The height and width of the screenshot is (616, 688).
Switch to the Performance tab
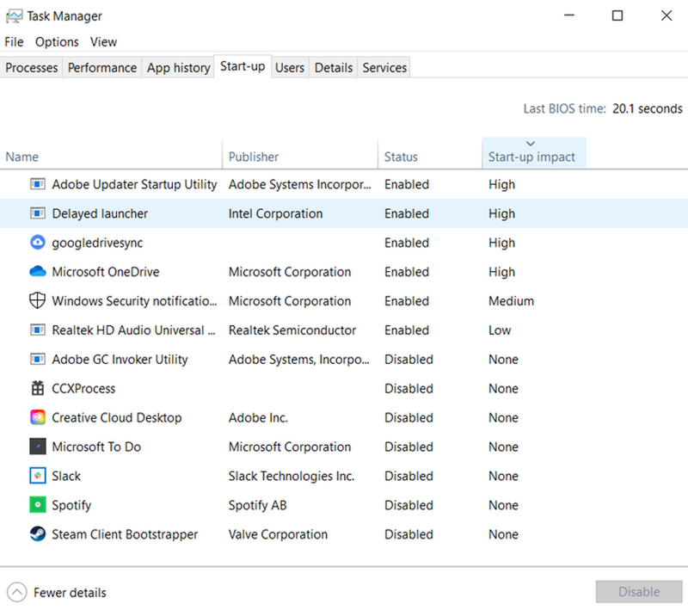101,68
